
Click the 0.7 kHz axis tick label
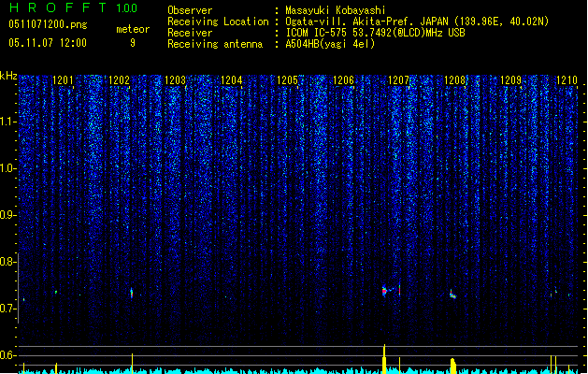tap(7, 309)
